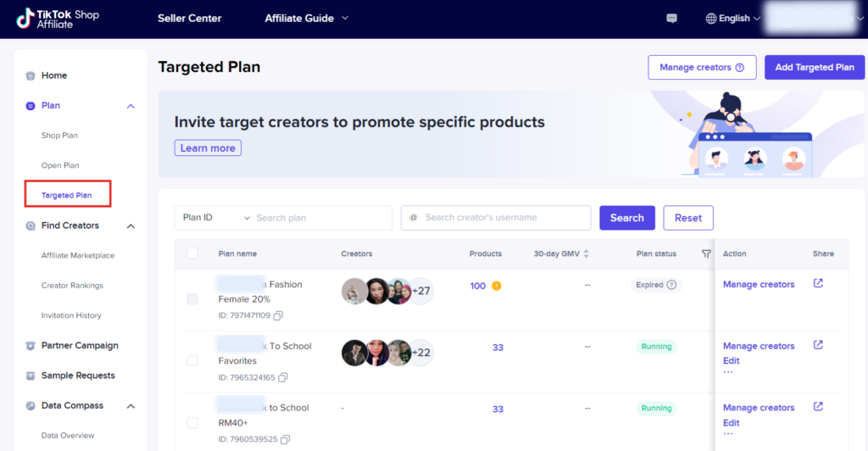Collapse the Plan sidebar section
Image resolution: width=868 pixels, height=451 pixels.
tap(131, 106)
